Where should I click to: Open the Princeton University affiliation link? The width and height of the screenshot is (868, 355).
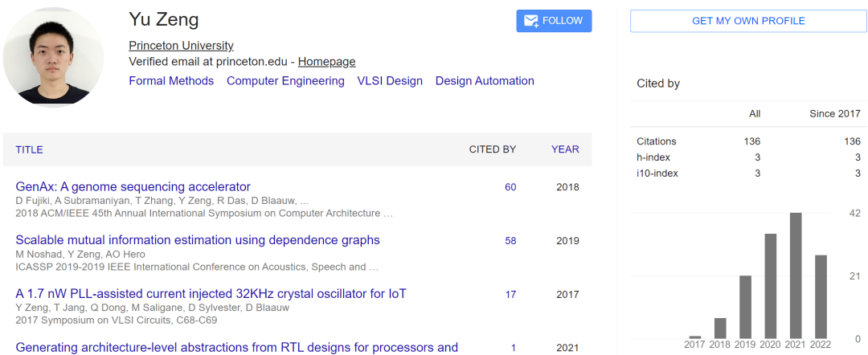(x=181, y=46)
